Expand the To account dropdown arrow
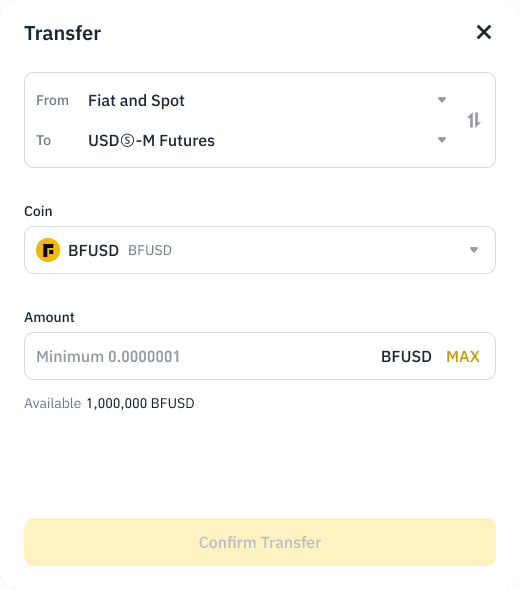The height and width of the screenshot is (590, 520). tap(442, 140)
